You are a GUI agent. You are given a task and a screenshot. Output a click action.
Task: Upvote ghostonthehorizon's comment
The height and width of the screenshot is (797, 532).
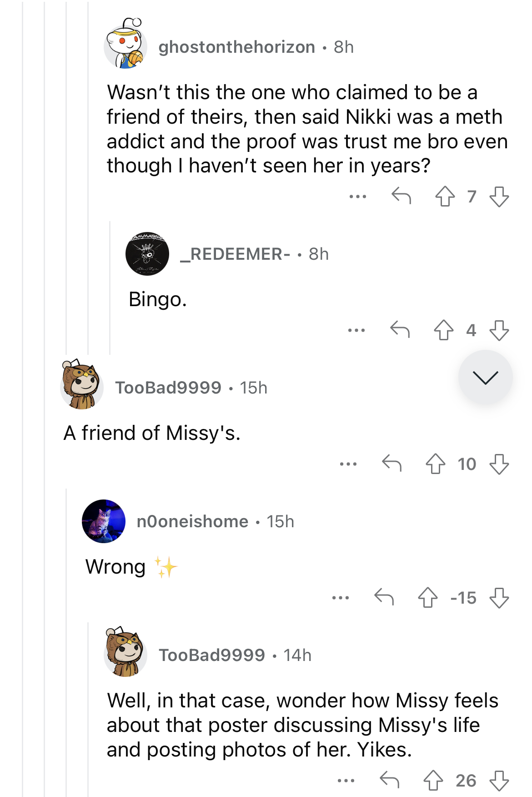click(x=445, y=197)
